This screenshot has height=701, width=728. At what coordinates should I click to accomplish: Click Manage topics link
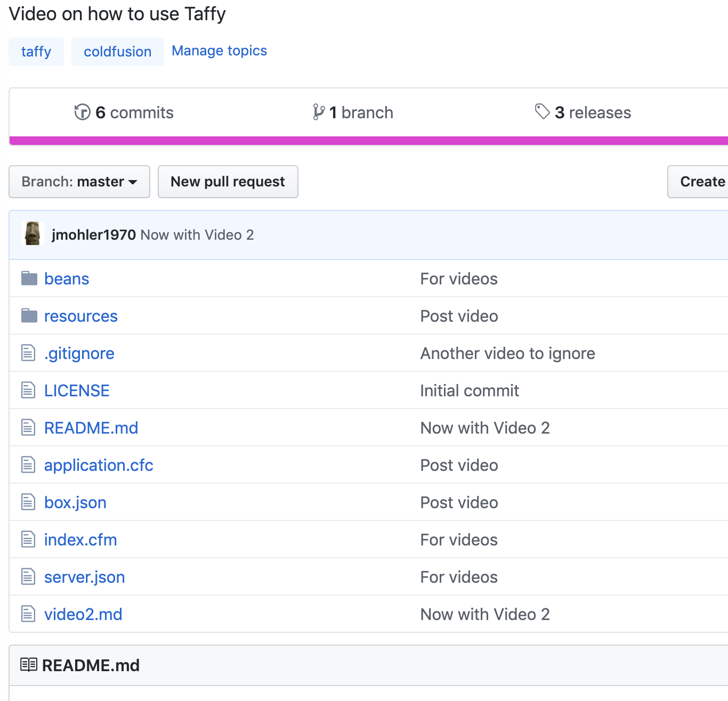coord(220,51)
